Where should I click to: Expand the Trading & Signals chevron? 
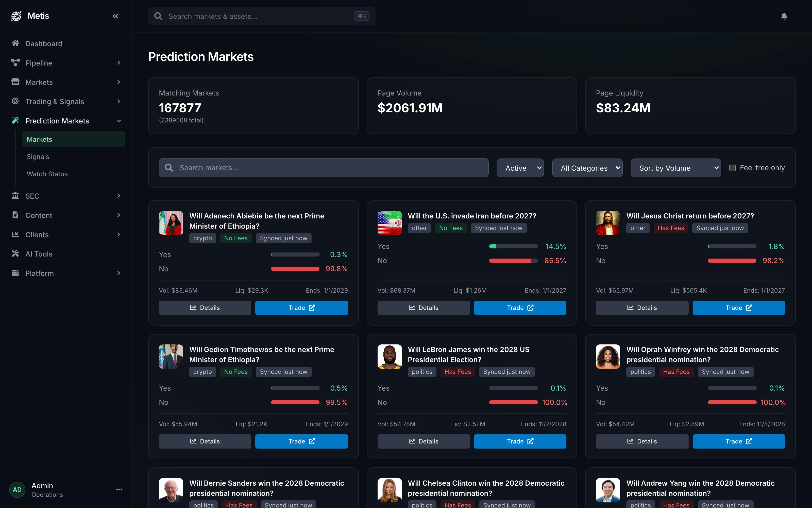119,101
